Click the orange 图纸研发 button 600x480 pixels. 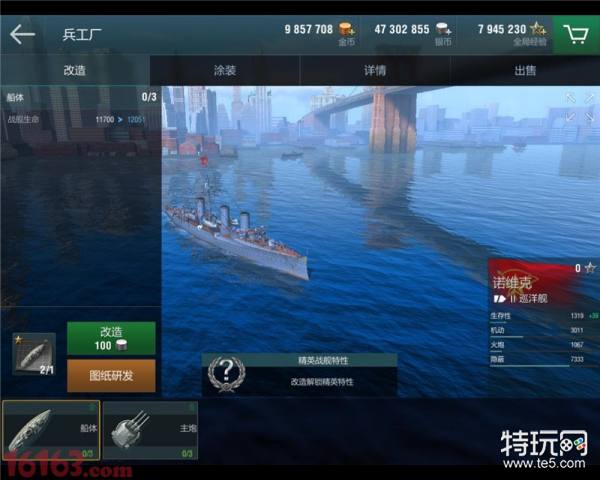click(111, 376)
